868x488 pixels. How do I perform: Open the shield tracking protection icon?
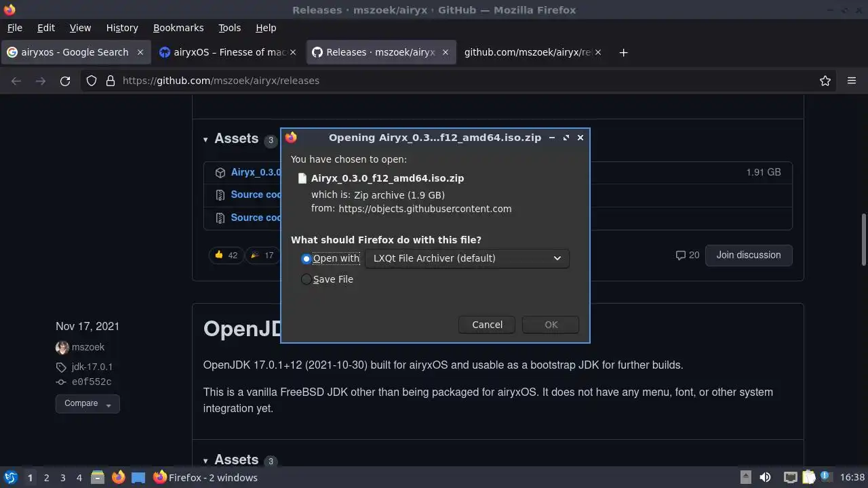(x=92, y=81)
